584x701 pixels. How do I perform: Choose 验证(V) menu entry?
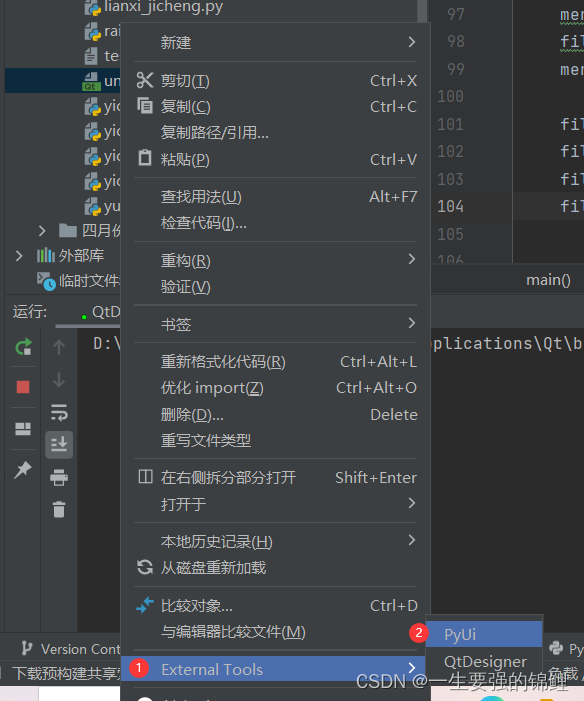[275, 287]
